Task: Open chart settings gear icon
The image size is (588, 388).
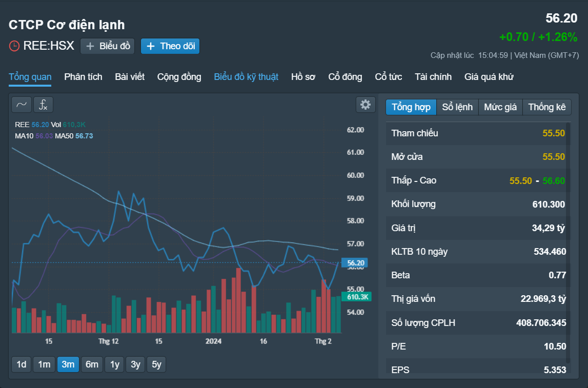Action: [x=365, y=105]
